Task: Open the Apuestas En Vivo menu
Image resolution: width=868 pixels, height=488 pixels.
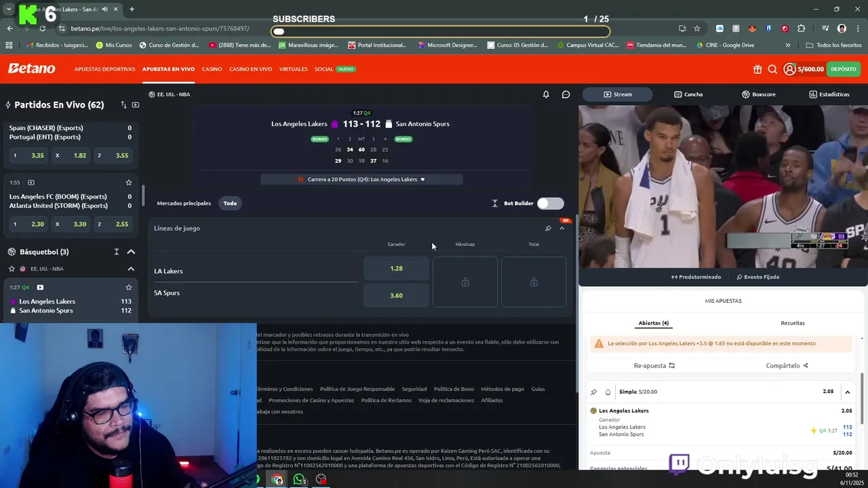Action: pyautogui.click(x=168, y=69)
